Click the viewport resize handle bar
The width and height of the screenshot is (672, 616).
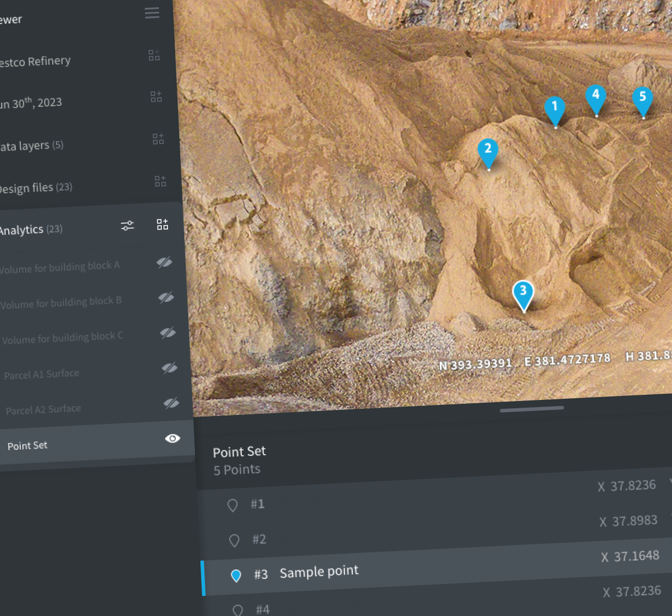pos(531,409)
